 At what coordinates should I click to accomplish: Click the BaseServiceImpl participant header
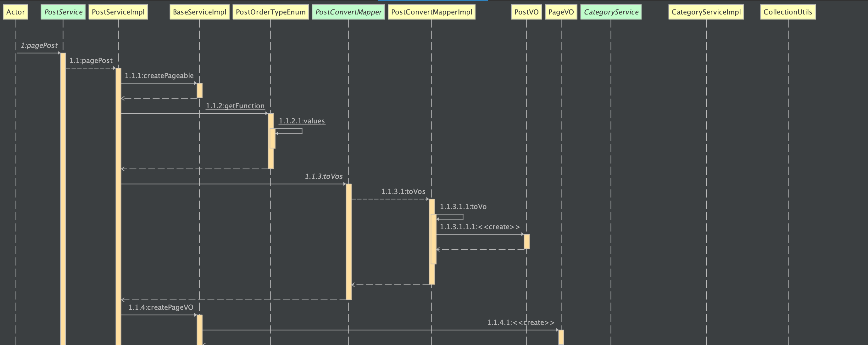pyautogui.click(x=199, y=12)
